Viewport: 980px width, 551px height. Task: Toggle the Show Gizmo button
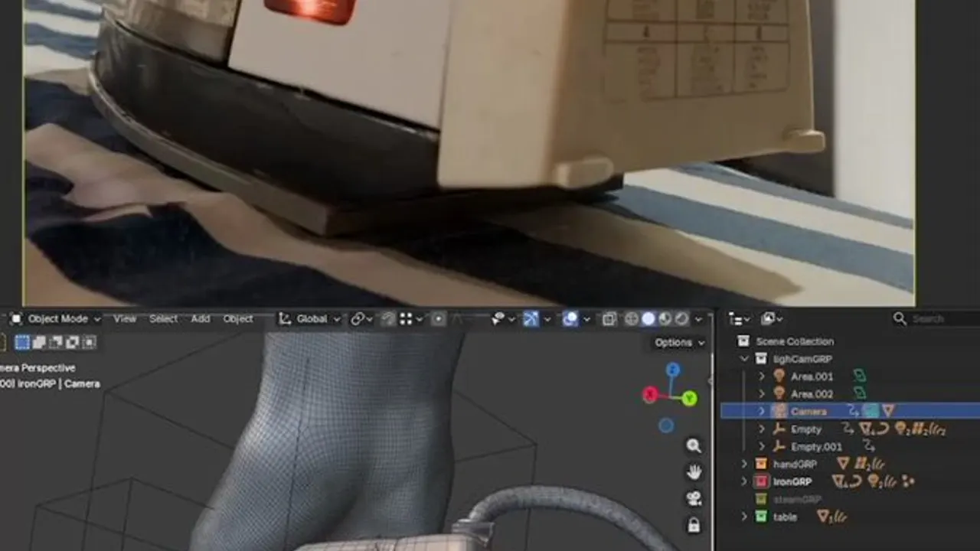click(x=531, y=319)
